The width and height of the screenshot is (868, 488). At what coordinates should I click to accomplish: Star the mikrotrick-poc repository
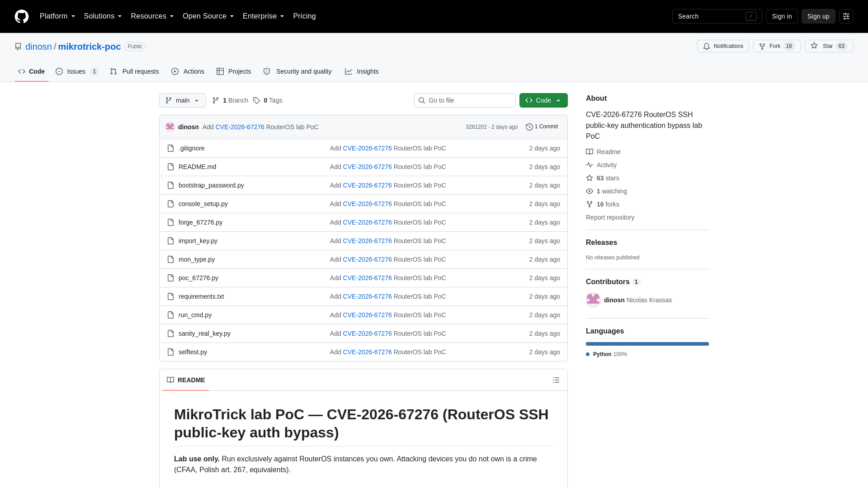pos(829,46)
